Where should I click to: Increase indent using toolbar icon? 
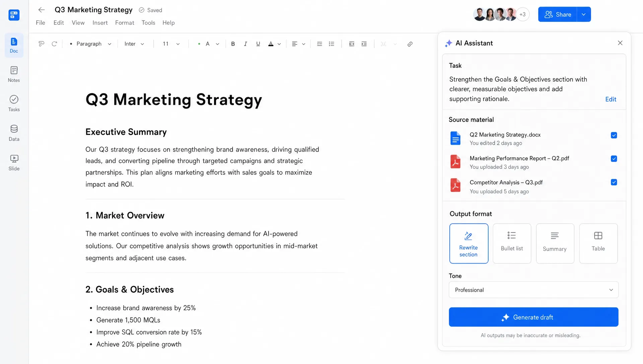(x=364, y=44)
